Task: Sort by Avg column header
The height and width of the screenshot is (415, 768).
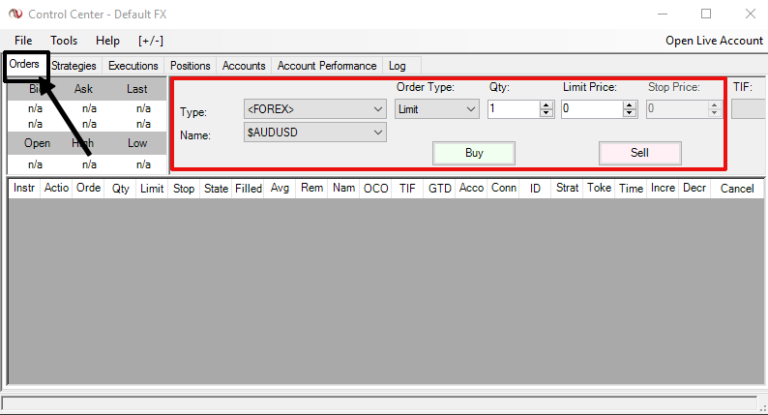Action: [280, 188]
